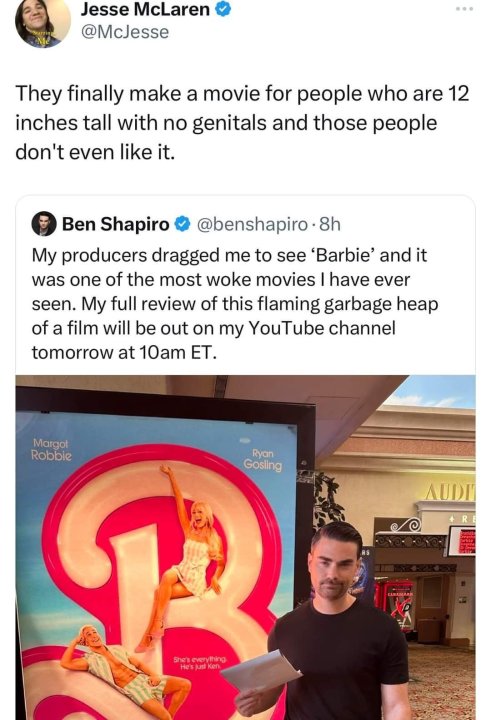
Task: Open the Jesse McLaren display name
Action: pyautogui.click(x=145, y=9)
